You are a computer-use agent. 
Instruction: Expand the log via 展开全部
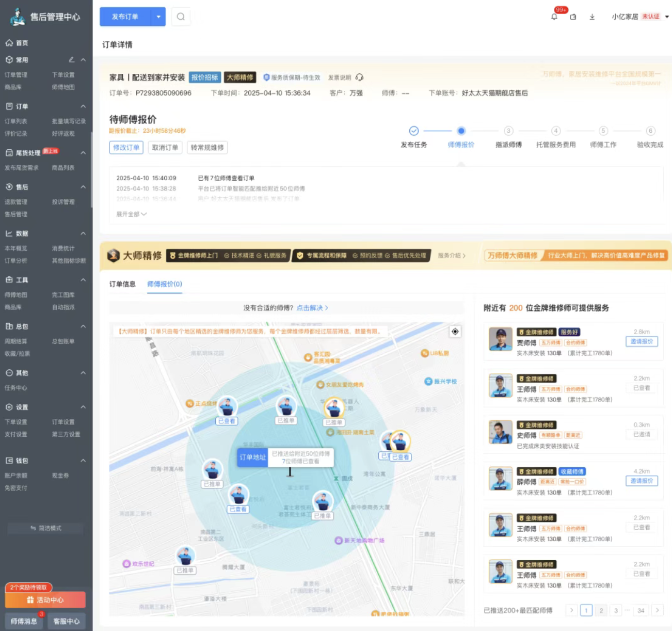coord(131,214)
